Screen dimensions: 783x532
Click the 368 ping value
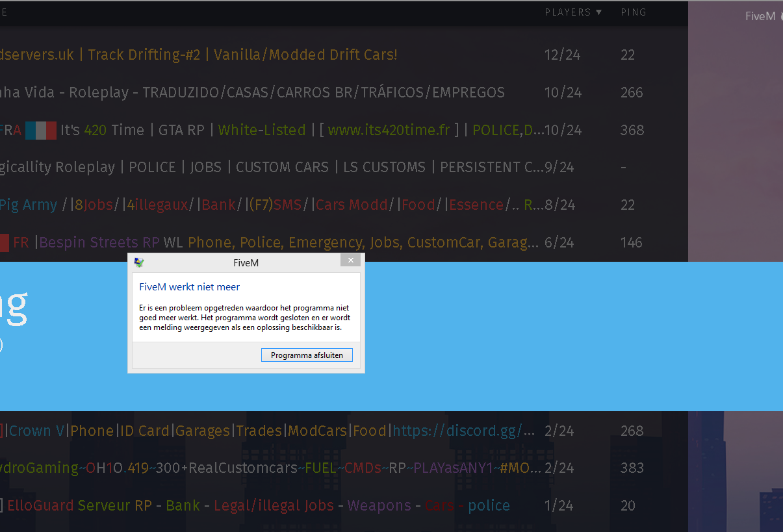pyautogui.click(x=632, y=130)
